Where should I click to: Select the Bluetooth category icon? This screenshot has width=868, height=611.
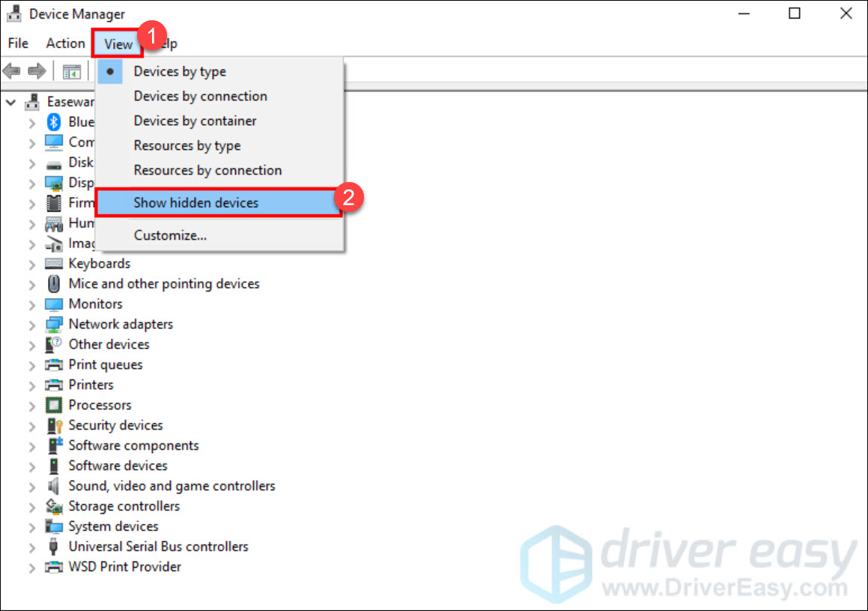(x=52, y=121)
